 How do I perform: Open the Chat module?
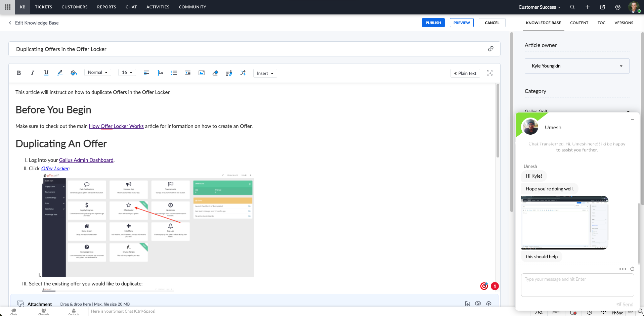pos(131,7)
